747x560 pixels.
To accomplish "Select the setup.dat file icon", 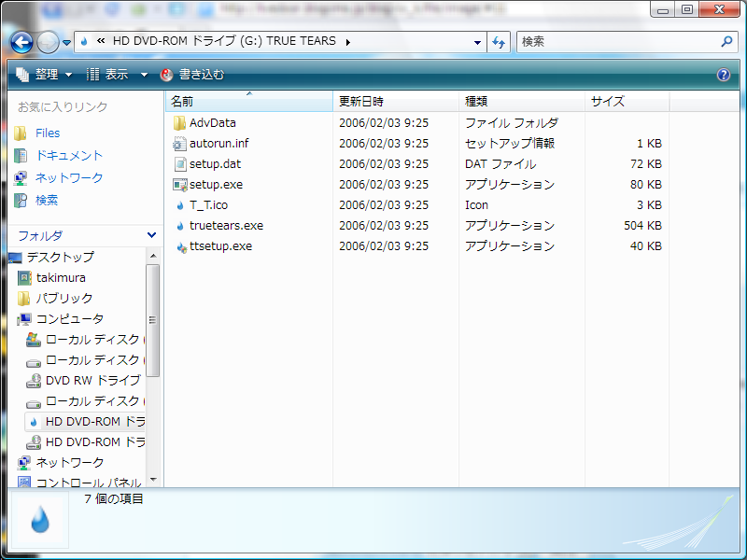I will [179, 164].
